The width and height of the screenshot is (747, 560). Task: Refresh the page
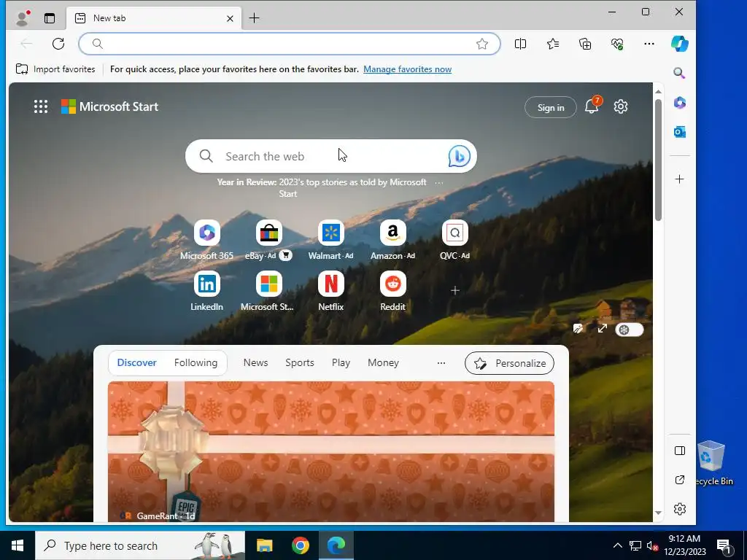58,44
